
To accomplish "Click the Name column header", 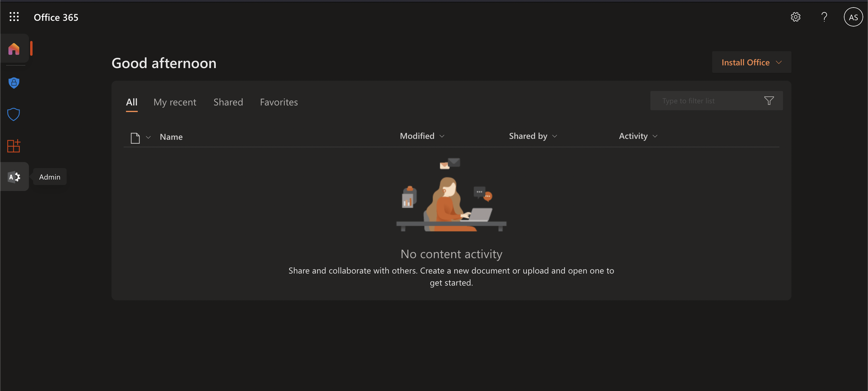I will coord(171,137).
